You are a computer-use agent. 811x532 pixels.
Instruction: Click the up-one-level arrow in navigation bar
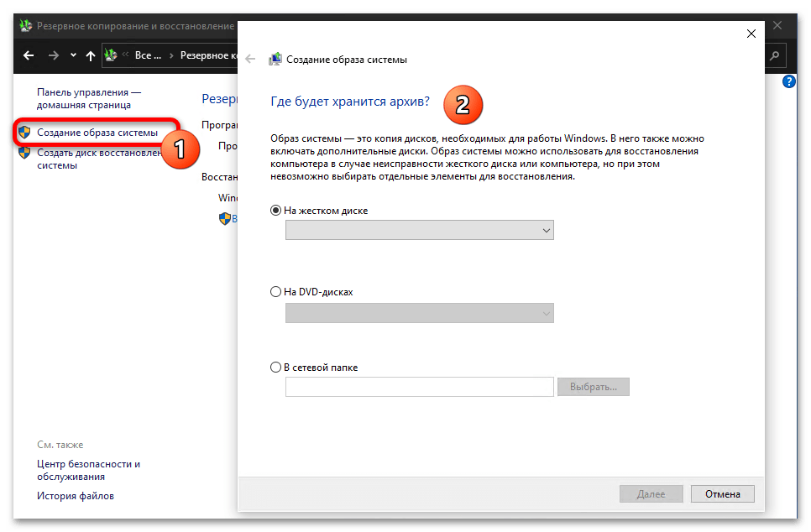91,55
